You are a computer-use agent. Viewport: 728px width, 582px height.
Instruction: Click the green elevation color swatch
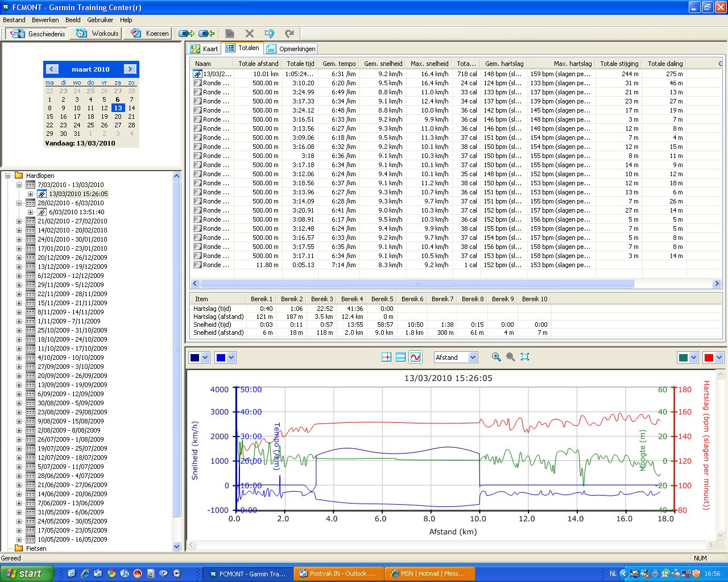tap(683, 357)
